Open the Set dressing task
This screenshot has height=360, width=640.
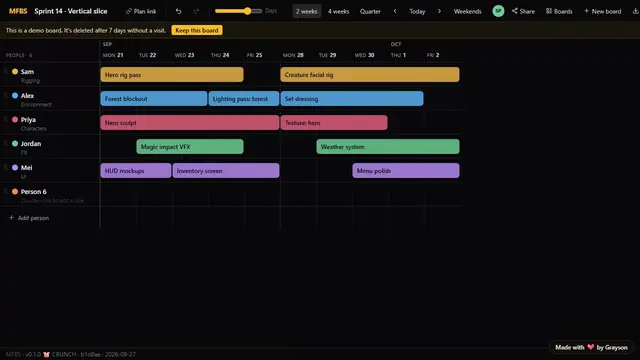point(352,99)
